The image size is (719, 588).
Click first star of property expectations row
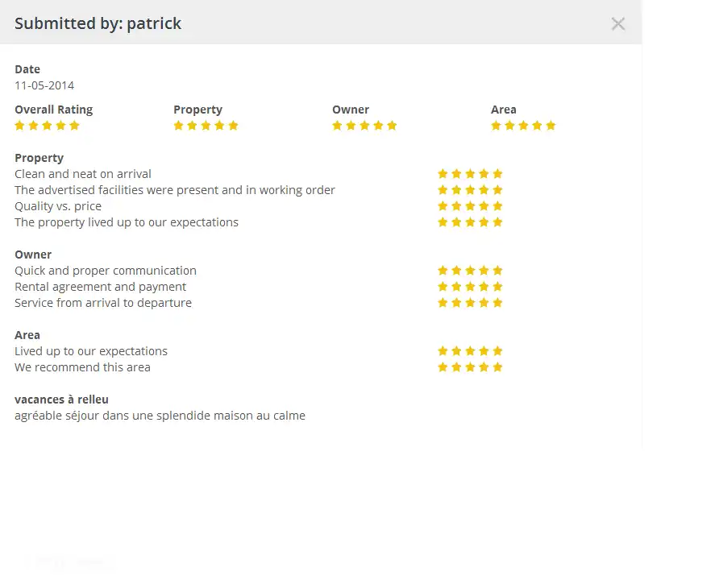(443, 222)
